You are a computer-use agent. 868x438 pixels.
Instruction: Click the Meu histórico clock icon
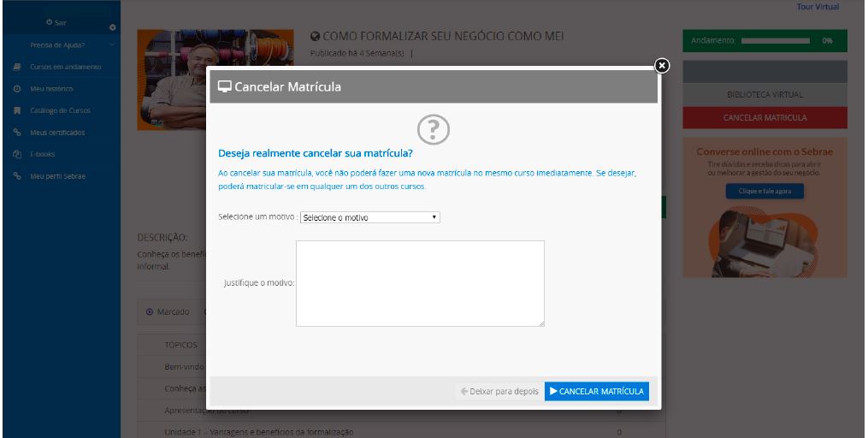coord(17,89)
